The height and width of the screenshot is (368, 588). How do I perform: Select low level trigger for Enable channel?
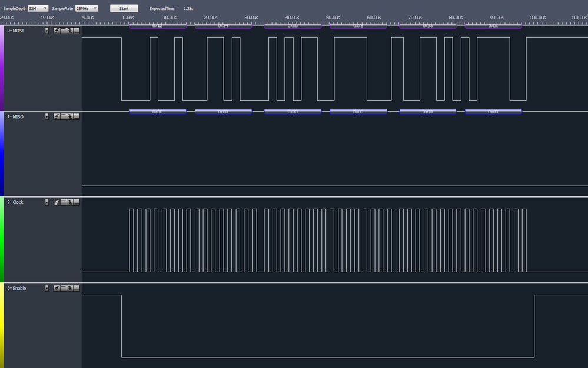[77, 288]
